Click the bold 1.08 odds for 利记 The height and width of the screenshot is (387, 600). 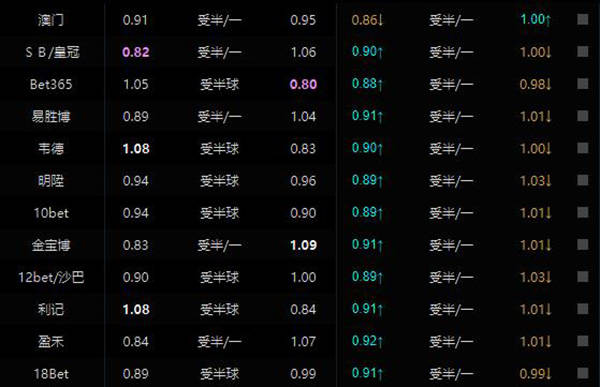click(136, 309)
